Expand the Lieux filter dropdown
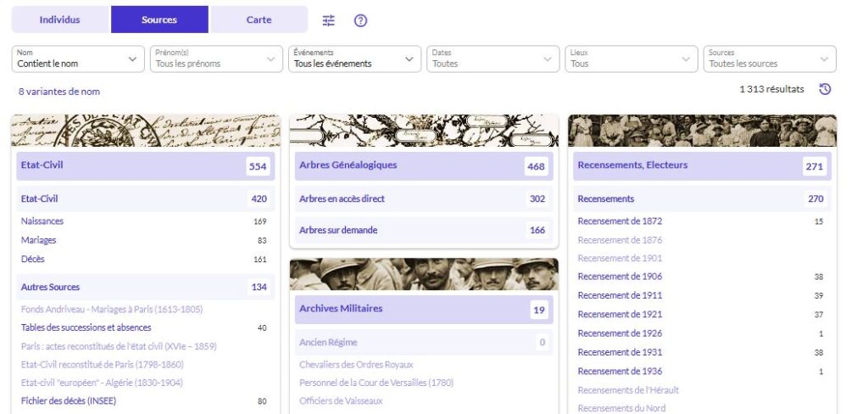Image resolution: width=868 pixels, height=414 pixels. (x=631, y=59)
